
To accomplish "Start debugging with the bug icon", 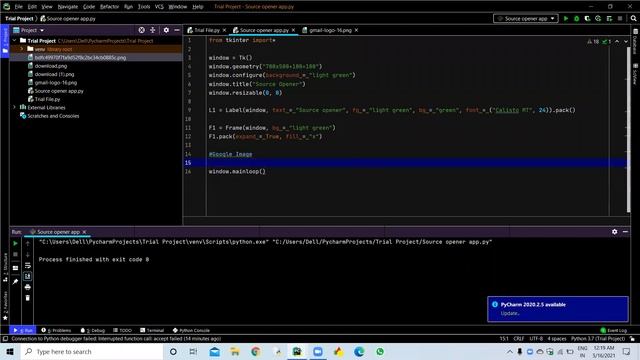I will coord(576,18).
